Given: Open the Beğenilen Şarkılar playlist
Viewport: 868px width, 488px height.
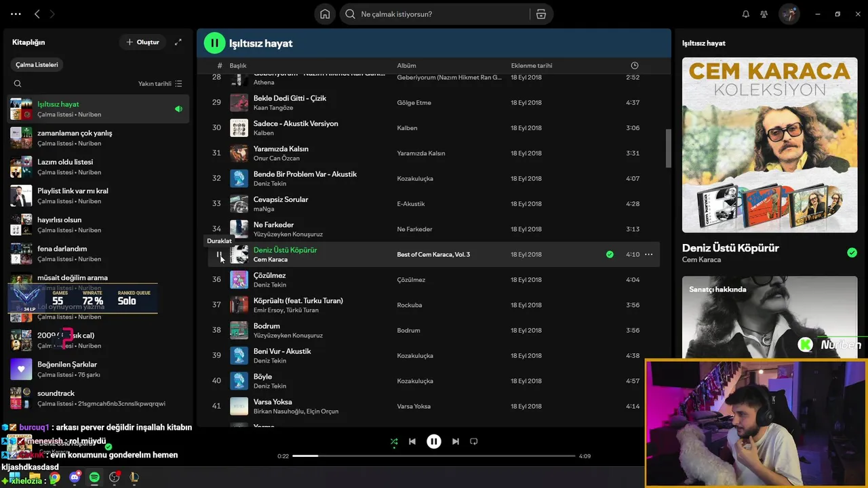Looking at the screenshot, I should pos(98,369).
